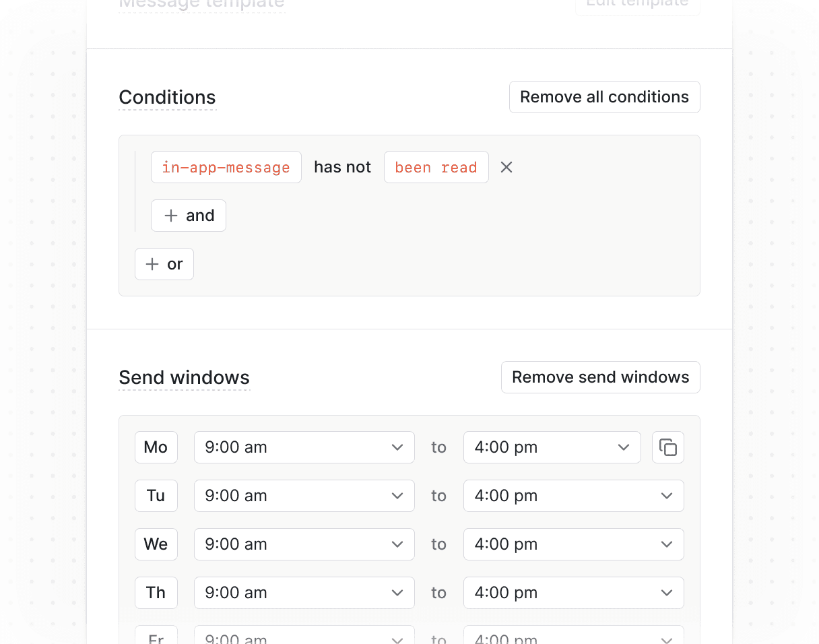The image size is (819, 644).
Task: Click Remove send windows
Action: coord(600,377)
